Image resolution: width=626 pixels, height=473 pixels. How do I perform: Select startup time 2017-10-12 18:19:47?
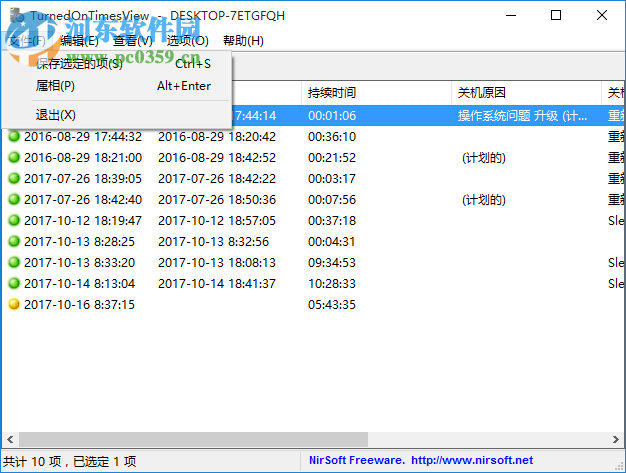click(83, 221)
